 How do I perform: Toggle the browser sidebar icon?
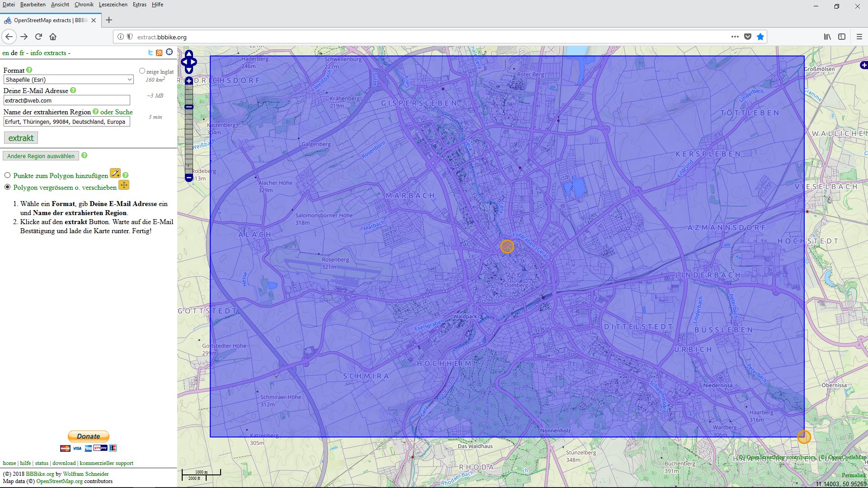click(842, 37)
